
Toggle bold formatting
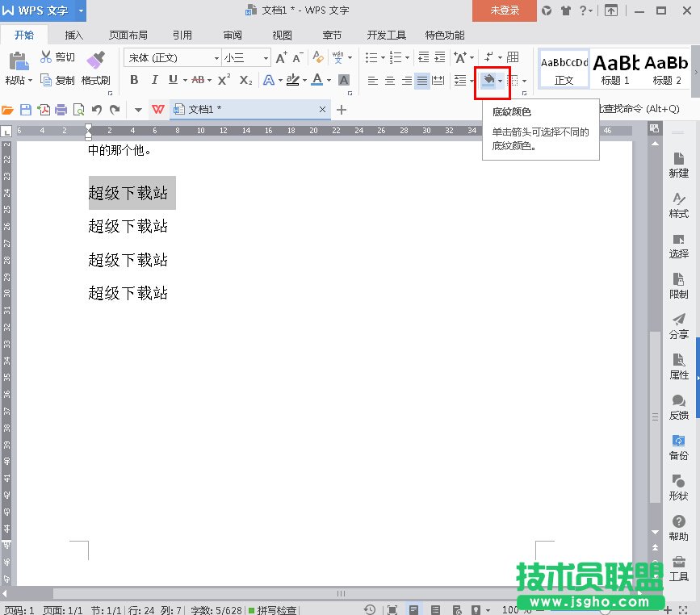(135, 81)
